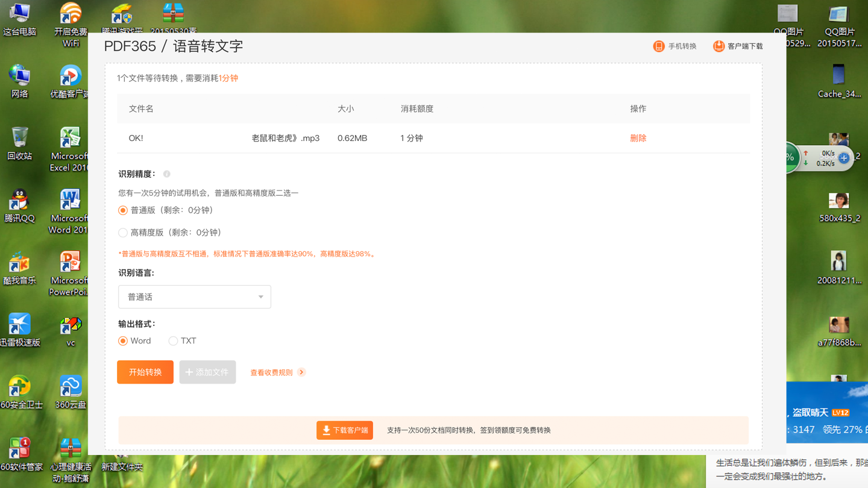Click the 文件名 column header
Viewport: 868px width, 488px height.
[141, 108]
